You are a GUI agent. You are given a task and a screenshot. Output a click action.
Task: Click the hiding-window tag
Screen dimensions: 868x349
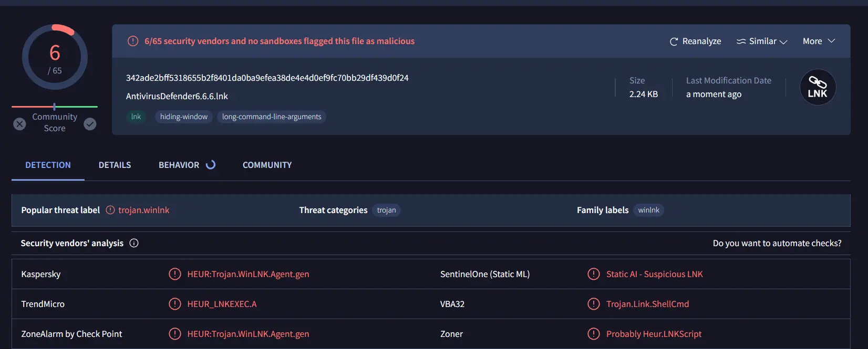(x=184, y=117)
